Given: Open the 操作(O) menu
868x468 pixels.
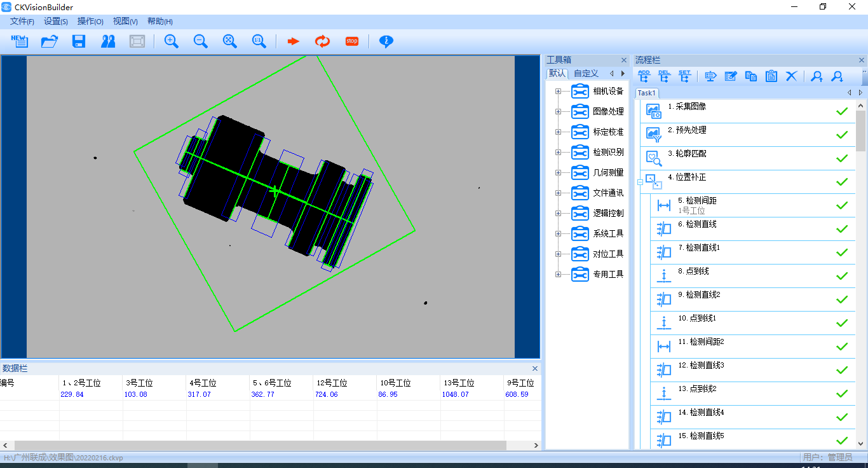Looking at the screenshot, I should 90,22.
